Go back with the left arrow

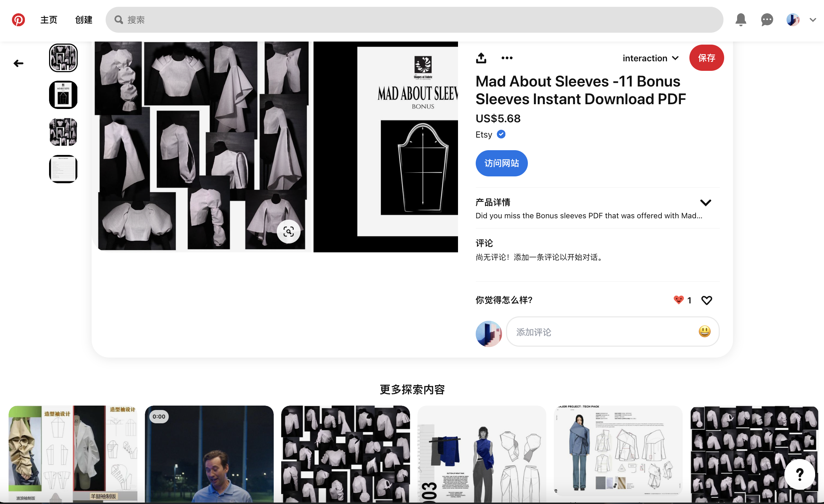18,63
